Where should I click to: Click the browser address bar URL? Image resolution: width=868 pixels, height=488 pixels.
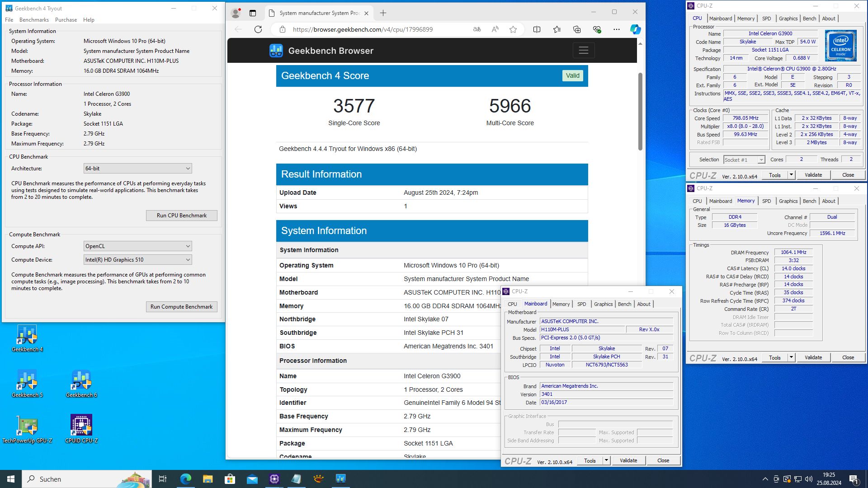pyautogui.click(x=363, y=29)
